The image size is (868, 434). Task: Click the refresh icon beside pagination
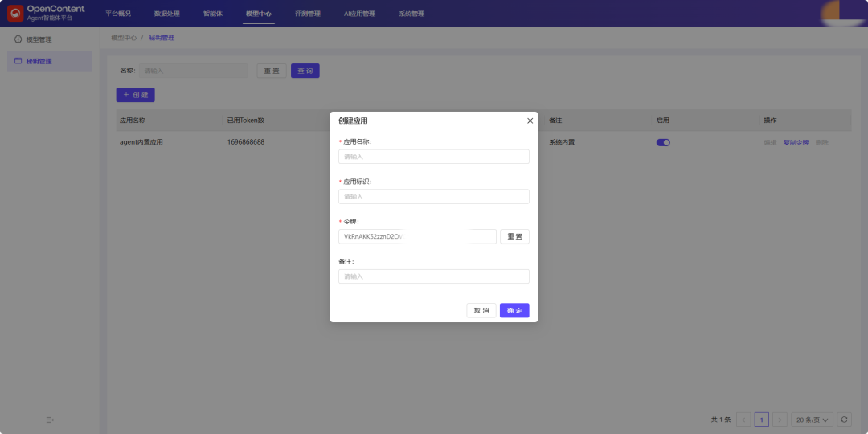tap(844, 420)
